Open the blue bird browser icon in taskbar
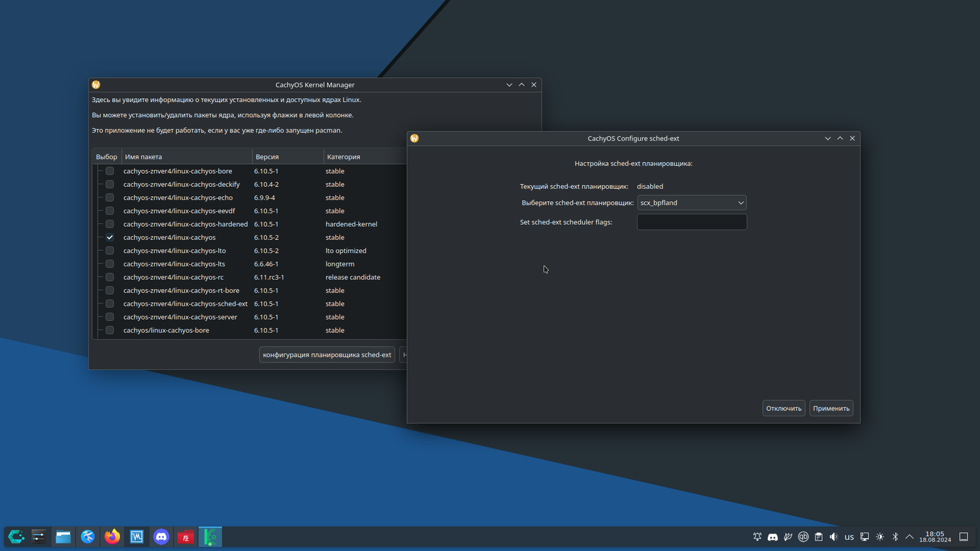980x551 pixels. (x=88, y=537)
